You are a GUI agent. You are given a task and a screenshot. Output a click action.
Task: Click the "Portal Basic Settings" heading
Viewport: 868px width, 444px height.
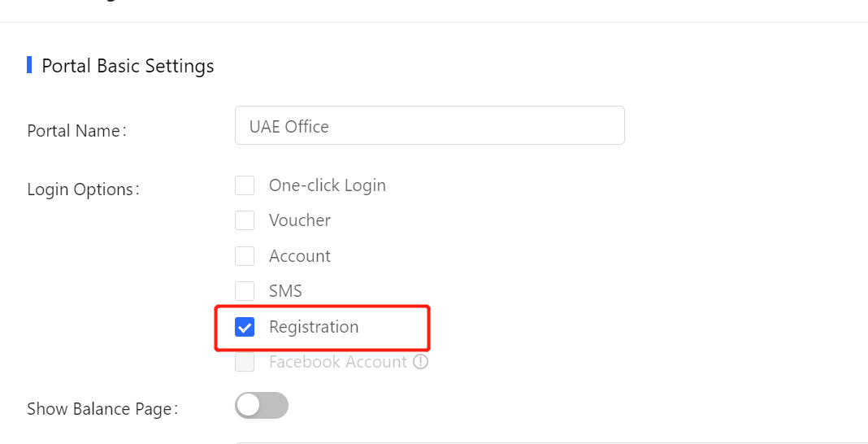(x=128, y=66)
